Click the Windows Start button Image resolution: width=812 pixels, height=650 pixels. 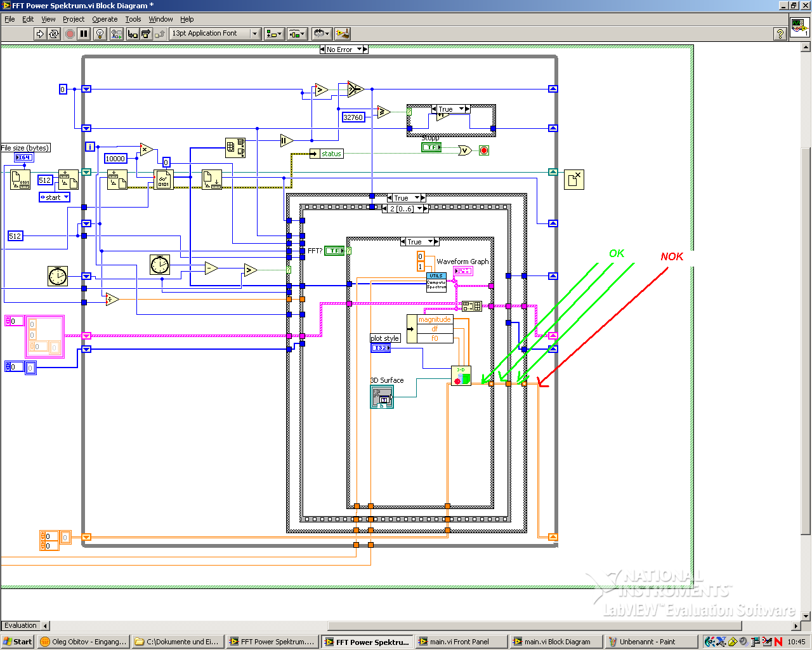18,642
